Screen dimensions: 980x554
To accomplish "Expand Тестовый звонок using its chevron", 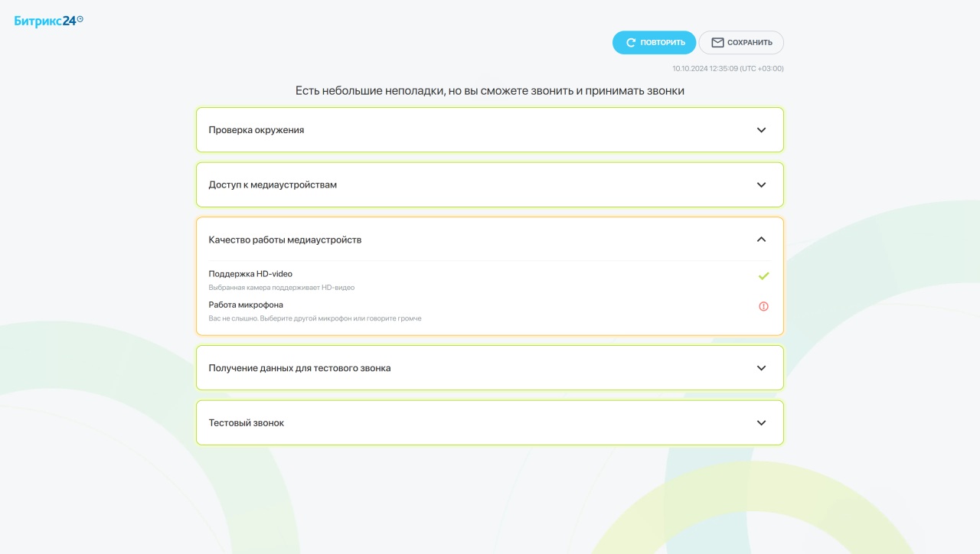I will point(761,423).
